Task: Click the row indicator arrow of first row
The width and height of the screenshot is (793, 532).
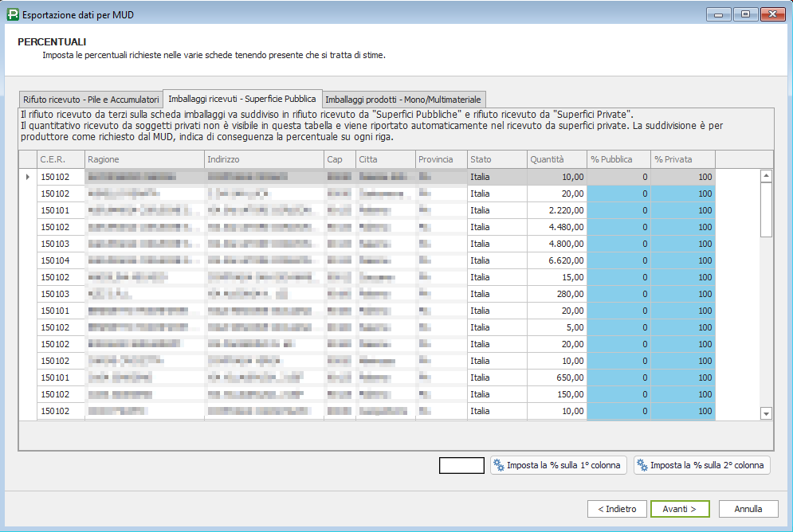Action: 27,177
